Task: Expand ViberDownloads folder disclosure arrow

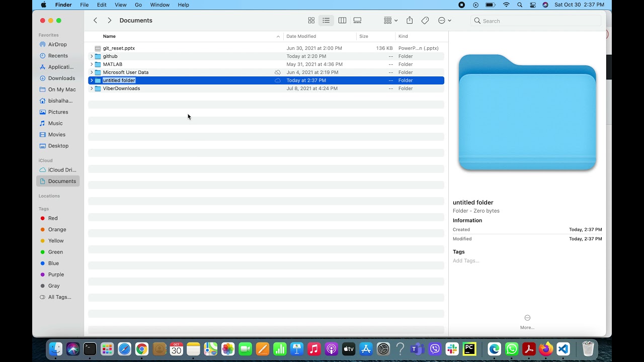Action: pos(92,88)
